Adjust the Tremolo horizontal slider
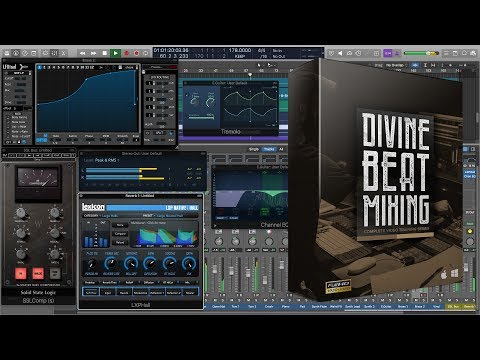 tap(201, 117)
